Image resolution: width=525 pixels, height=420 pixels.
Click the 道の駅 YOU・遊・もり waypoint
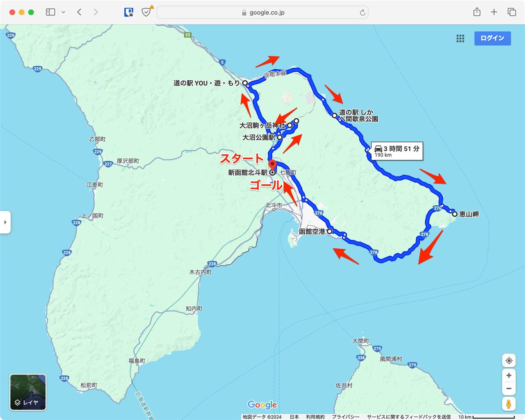(x=245, y=83)
